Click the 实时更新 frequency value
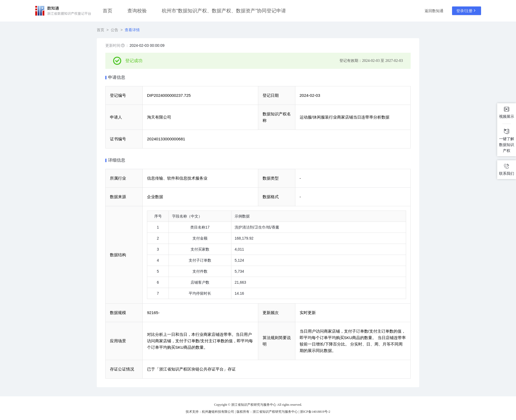This screenshot has height=420, width=516. click(307, 313)
